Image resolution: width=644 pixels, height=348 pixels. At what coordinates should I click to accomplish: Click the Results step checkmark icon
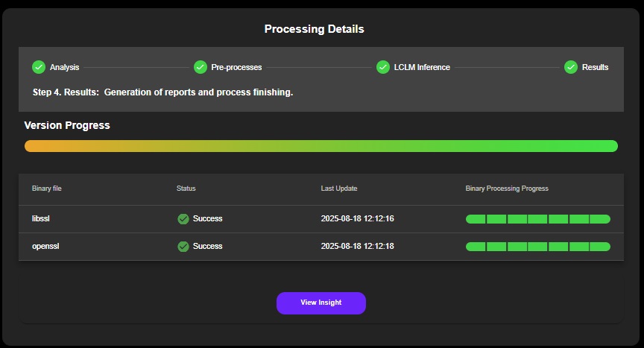(571, 67)
